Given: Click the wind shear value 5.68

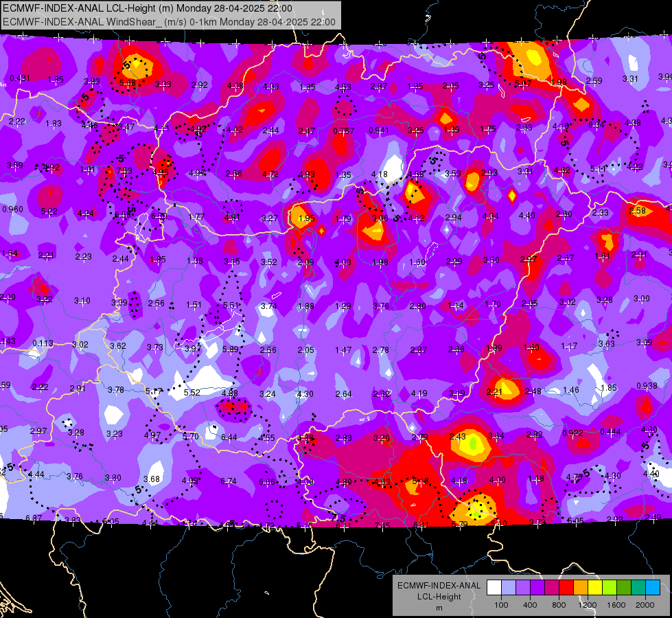Looking at the screenshot, I should pos(128,83).
